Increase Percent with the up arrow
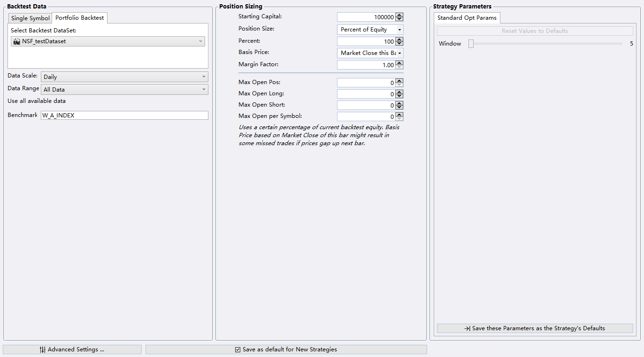 tap(399, 39)
